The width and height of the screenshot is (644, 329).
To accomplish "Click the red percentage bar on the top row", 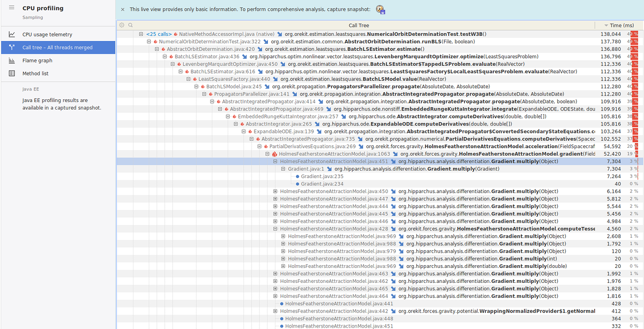I will click(x=634, y=34).
